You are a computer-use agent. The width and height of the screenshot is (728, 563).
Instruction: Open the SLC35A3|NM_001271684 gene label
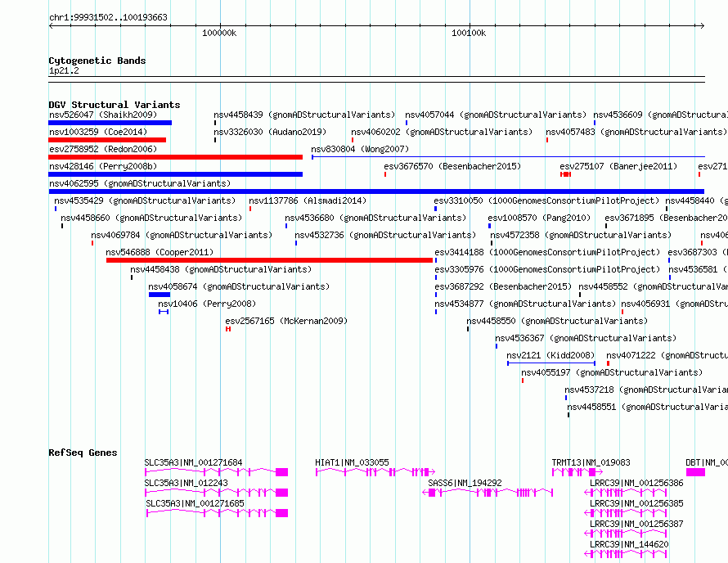click(x=193, y=462)
